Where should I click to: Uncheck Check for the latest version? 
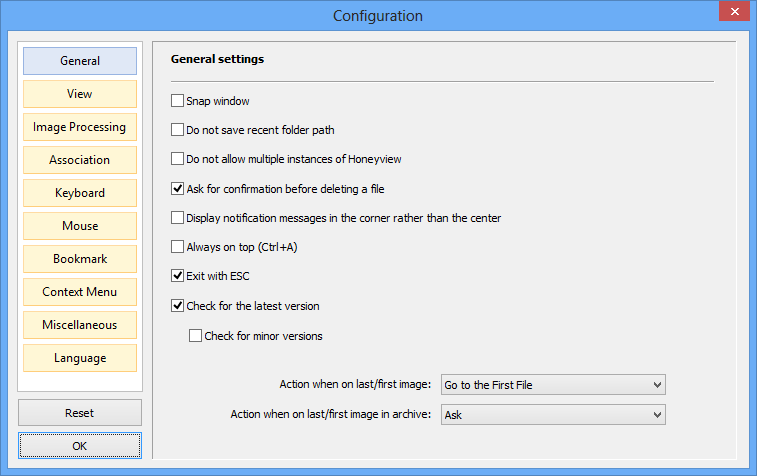pos(177,306)
